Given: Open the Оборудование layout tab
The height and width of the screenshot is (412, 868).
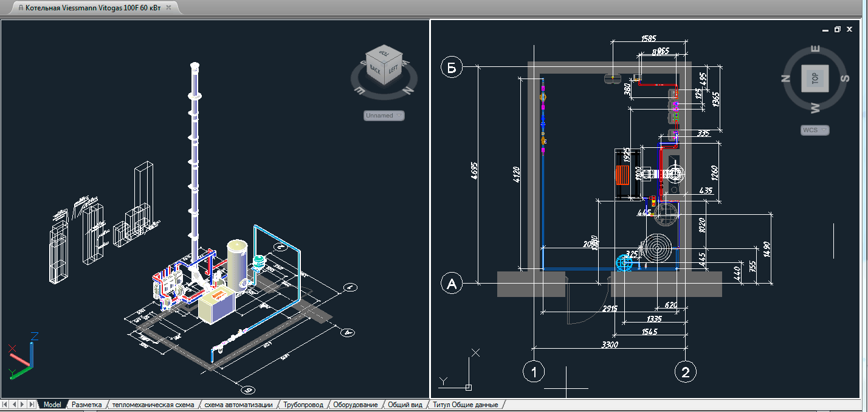Looking at the screenshot, I should pos(356,404).
